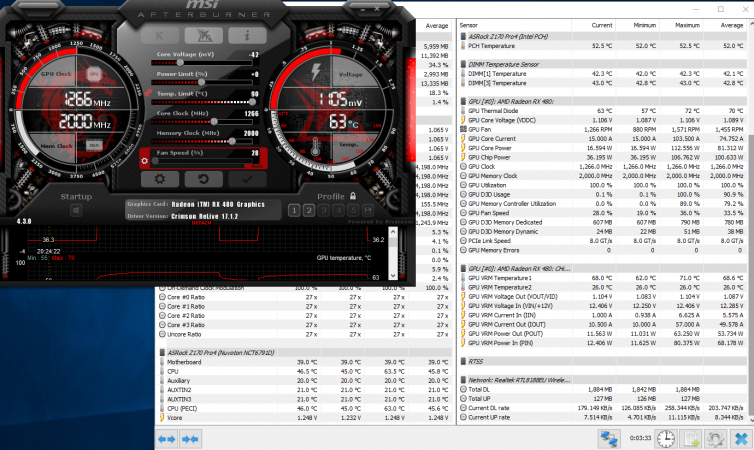Image resolution: width=754 pixels, height=450 pixels.
Task: Open the information i button
Action: pos(246,35)
